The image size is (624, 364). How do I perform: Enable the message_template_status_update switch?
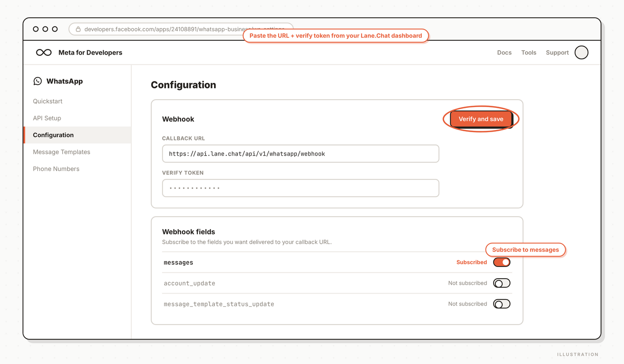[x=502, y=304]
